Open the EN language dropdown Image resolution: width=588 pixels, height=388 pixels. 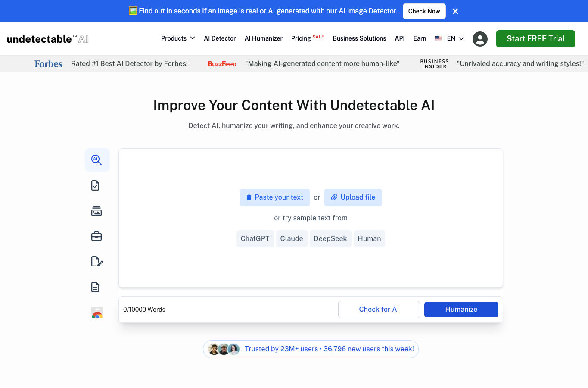(x=455, y=38)
